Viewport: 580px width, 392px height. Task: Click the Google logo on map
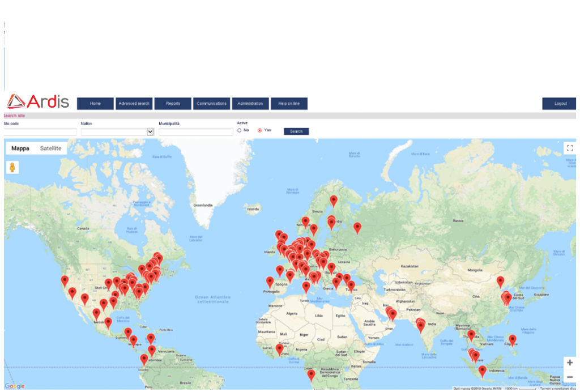[15, 386]
